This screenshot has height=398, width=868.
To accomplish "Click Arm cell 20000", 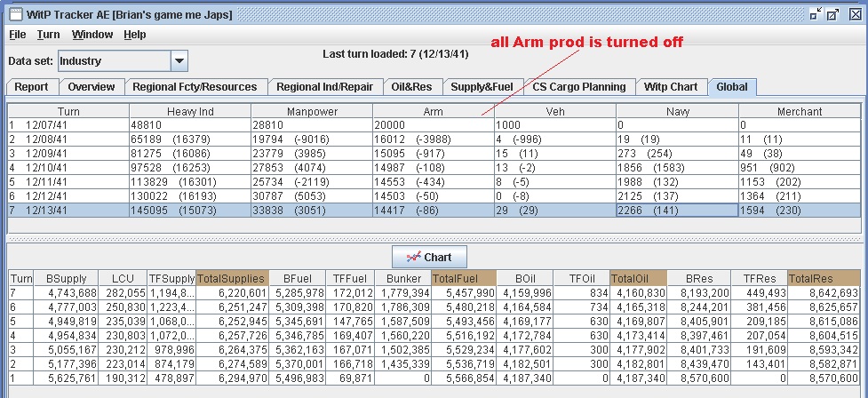I will coord(434,125).
